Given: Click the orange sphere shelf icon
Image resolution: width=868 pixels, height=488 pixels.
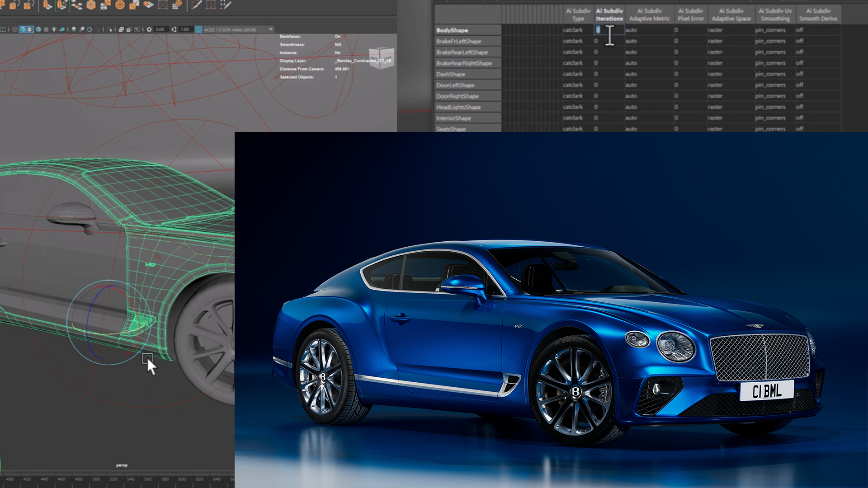Looking at the screenshot, I should point(120,5).
